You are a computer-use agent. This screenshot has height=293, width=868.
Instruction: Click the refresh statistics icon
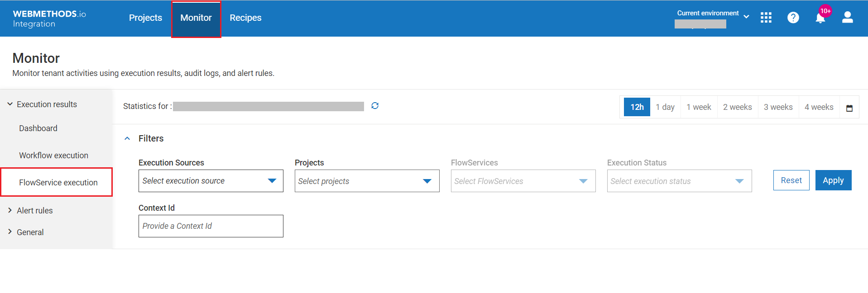coord(375,106)
